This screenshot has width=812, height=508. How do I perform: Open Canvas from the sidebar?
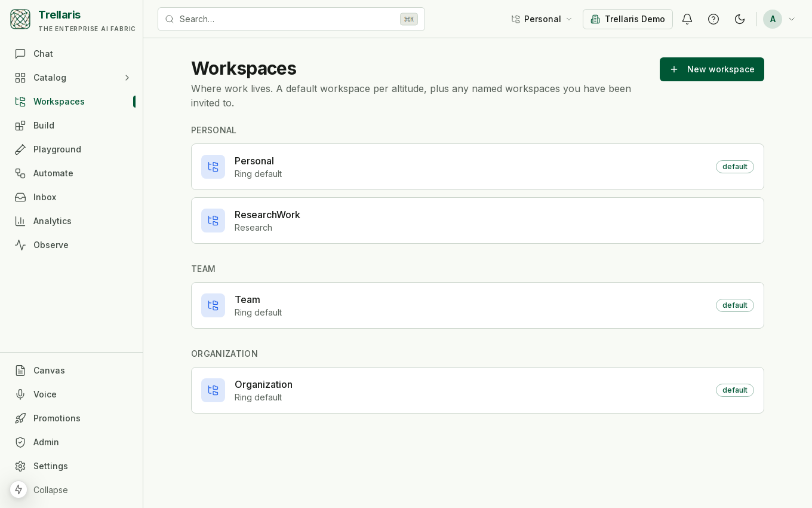coord(72,371)
